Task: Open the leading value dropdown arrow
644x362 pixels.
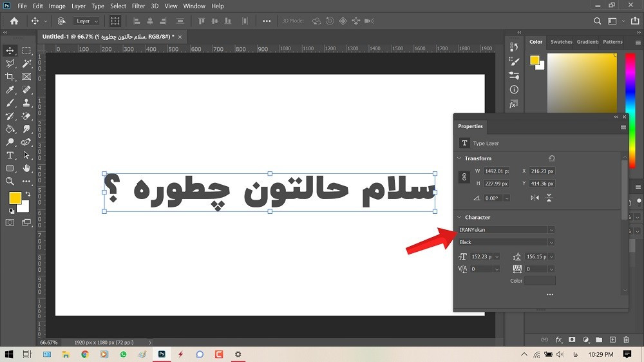Action: coord(552,257)
